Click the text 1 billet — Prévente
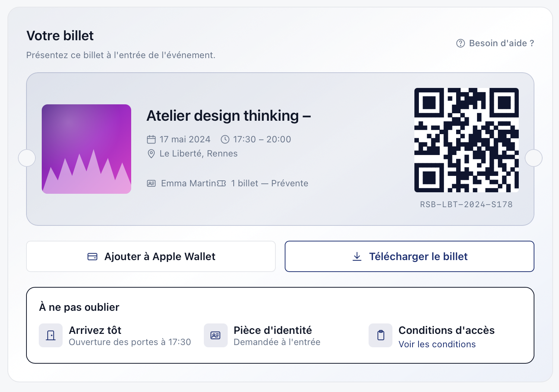The image size is (559, 392). 270,183
